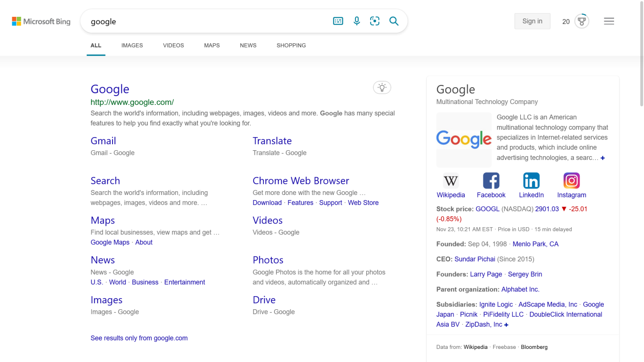Open the Photos sitelink
The image size is (644, 362).
tap(268, 260)
